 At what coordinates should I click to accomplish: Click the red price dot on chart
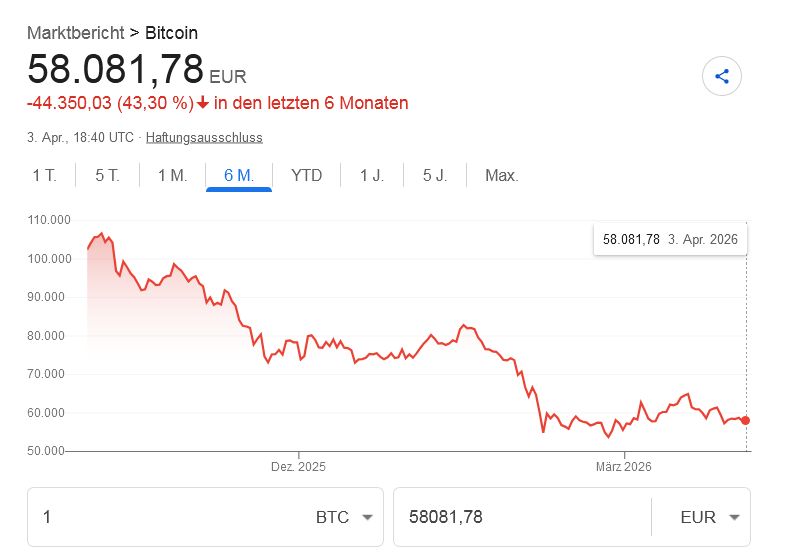[746, 420]
